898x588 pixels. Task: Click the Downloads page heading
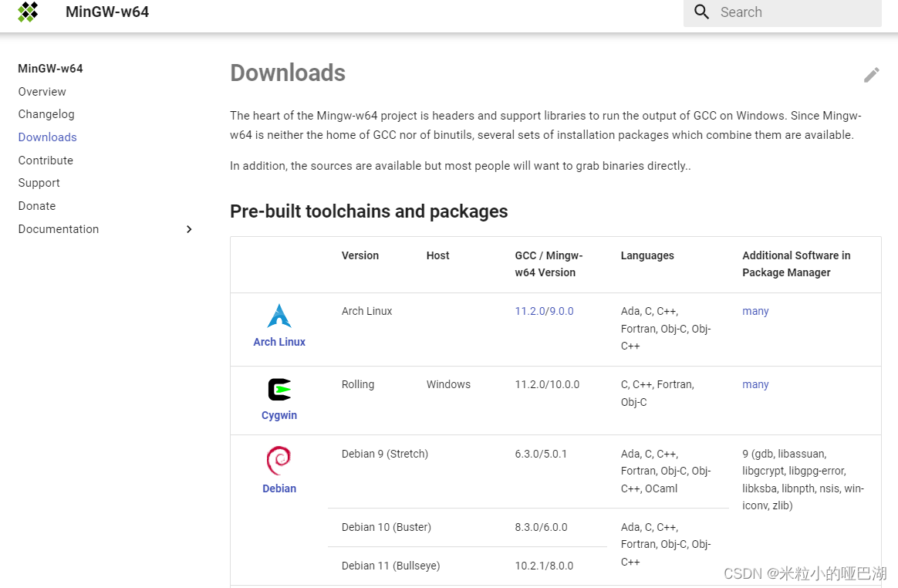point(288,73)
